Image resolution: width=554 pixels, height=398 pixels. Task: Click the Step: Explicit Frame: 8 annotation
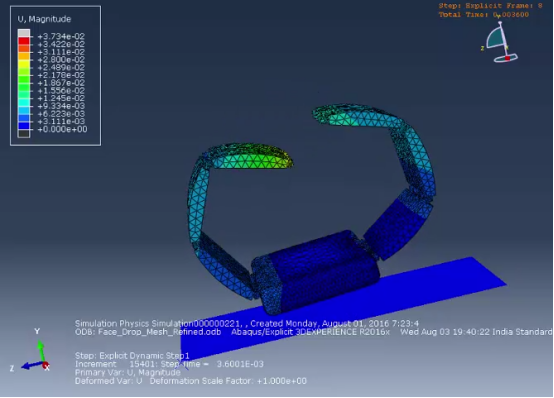click(x=490, y=6)
